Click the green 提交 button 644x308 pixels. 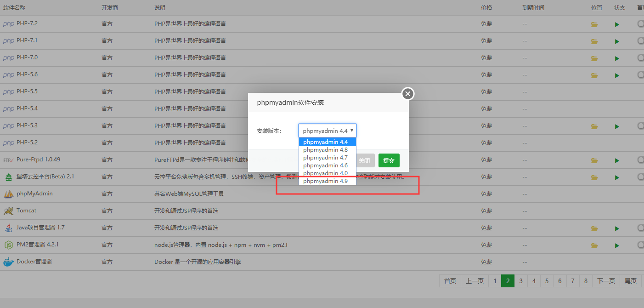coord(389,160)
